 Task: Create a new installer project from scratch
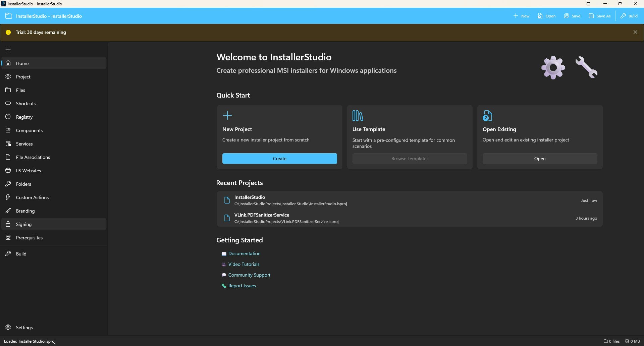pos(279,158)
